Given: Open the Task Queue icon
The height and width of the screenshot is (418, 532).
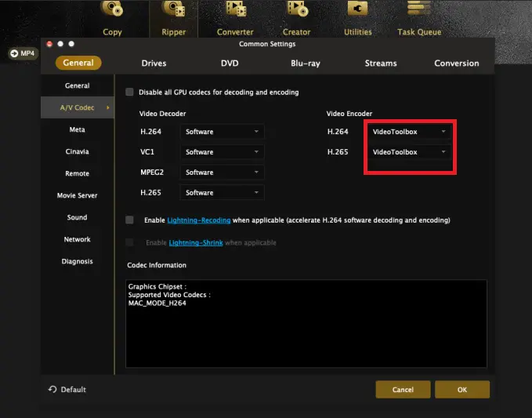Looking at the screenshot, I should coord(418,11).
